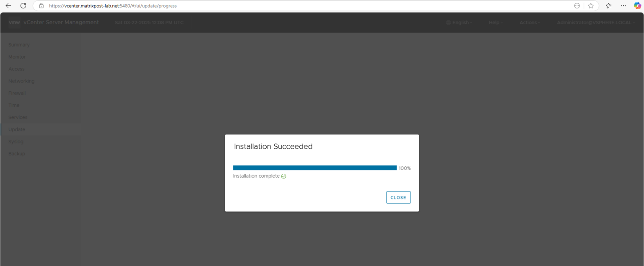
Task: Switch to the Services section
Action: 18,117
